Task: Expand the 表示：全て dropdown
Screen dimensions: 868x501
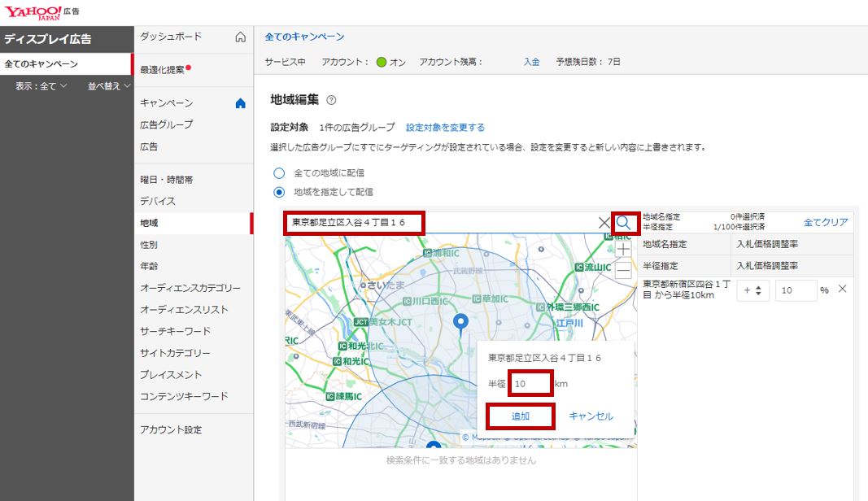Action: coord(41,86)
